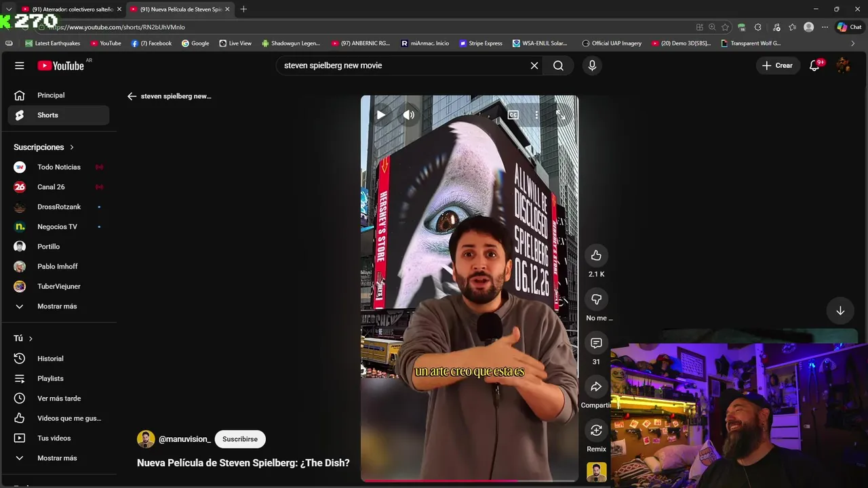The height and width of the screenshot is (488, 868).
Task: Open account avatar menu top right
Action: [x=843, y=66]
